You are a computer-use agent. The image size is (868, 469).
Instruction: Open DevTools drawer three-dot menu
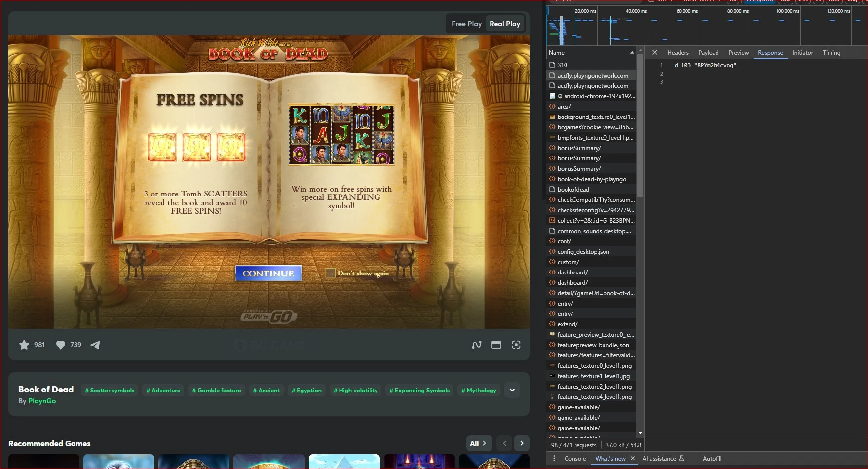[554, 458]
